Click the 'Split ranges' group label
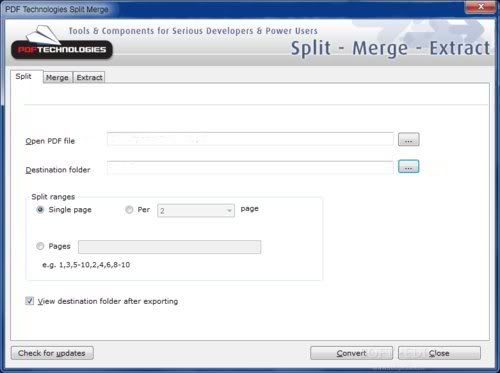 pyautogui.click(x=53, y=197)
